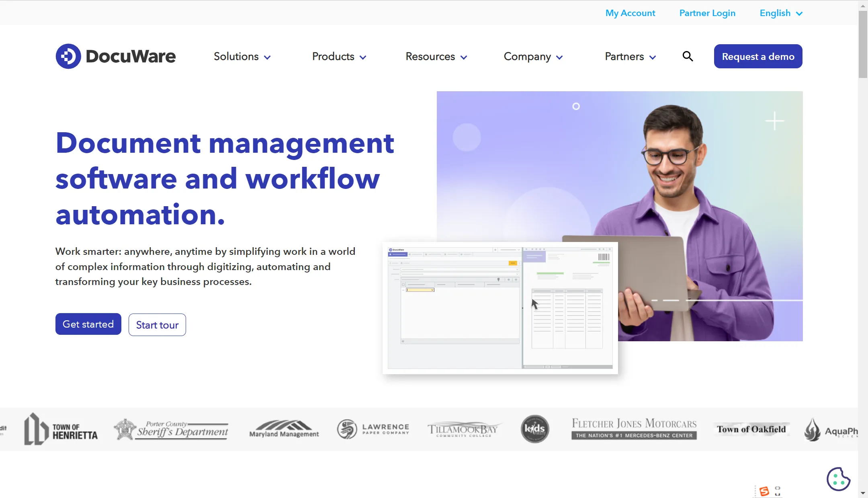Click the Partner Login link
Image resolution: width=868 pixels, height=498 pixels.
[707, 12]
